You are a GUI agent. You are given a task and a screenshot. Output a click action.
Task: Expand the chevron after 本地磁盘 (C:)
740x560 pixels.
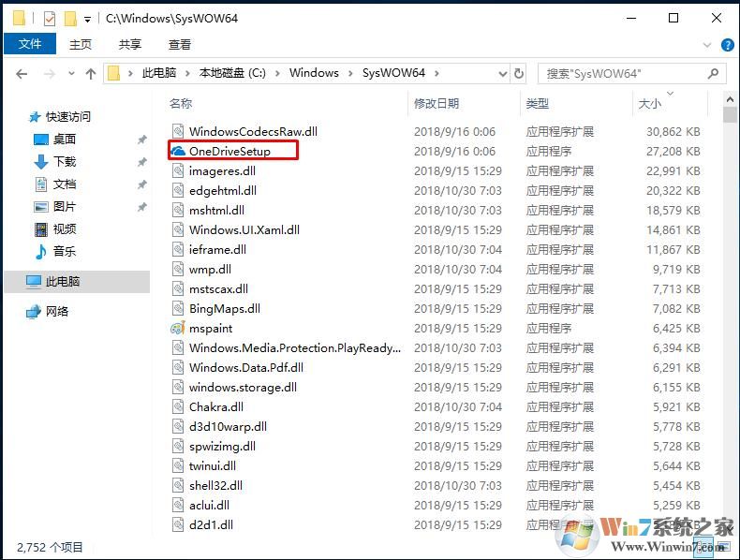point(277,73)
